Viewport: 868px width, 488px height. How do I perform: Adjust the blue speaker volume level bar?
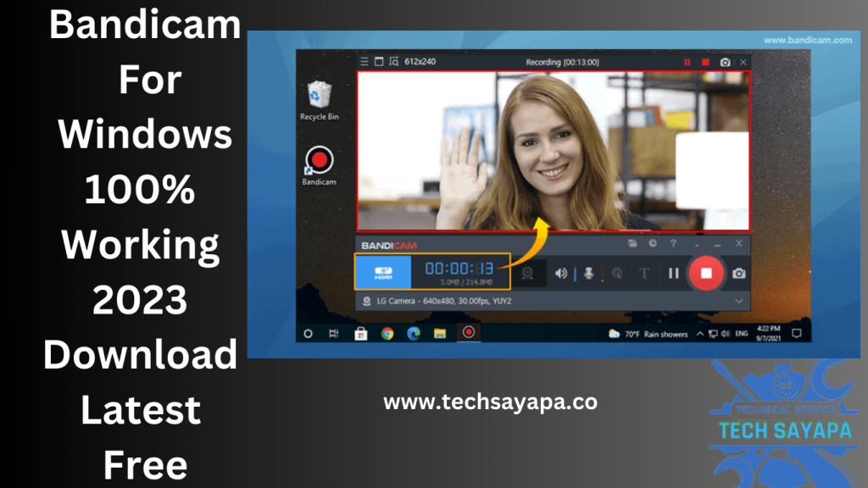point(575,274)
